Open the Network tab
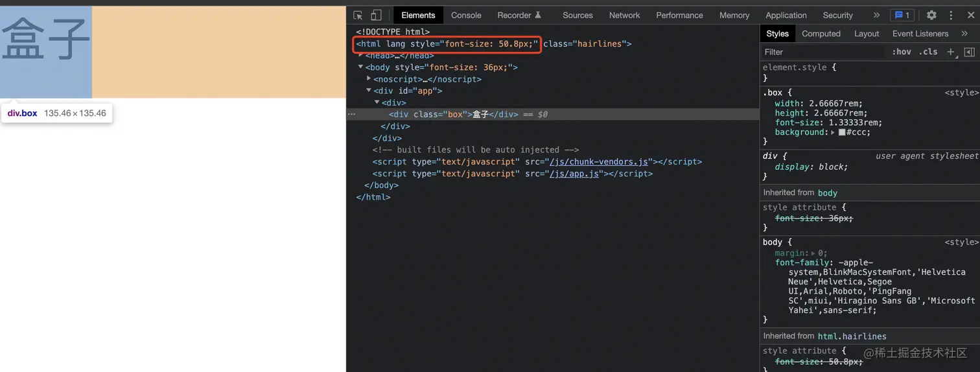The width and height of the screenshot is (980, 372). pos(624,15)
